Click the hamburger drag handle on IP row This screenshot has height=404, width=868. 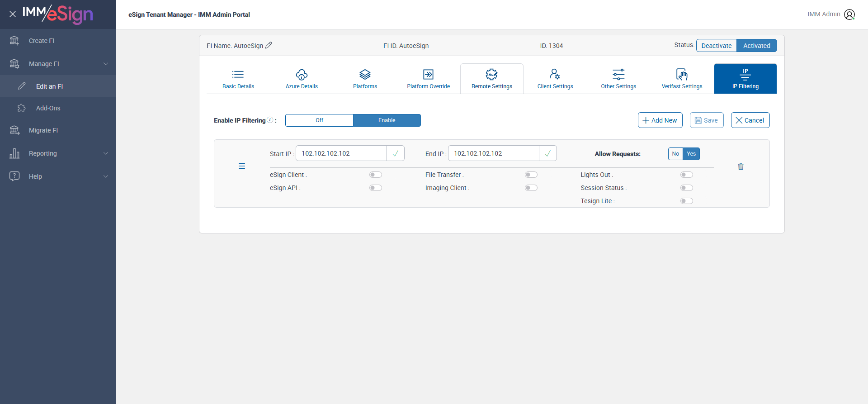coord(242,166)
